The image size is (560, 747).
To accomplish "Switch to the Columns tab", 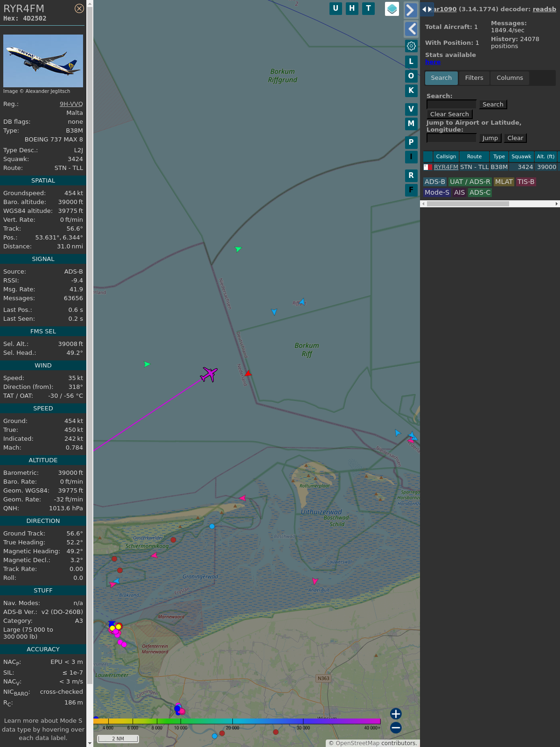I will pos(510,78).
